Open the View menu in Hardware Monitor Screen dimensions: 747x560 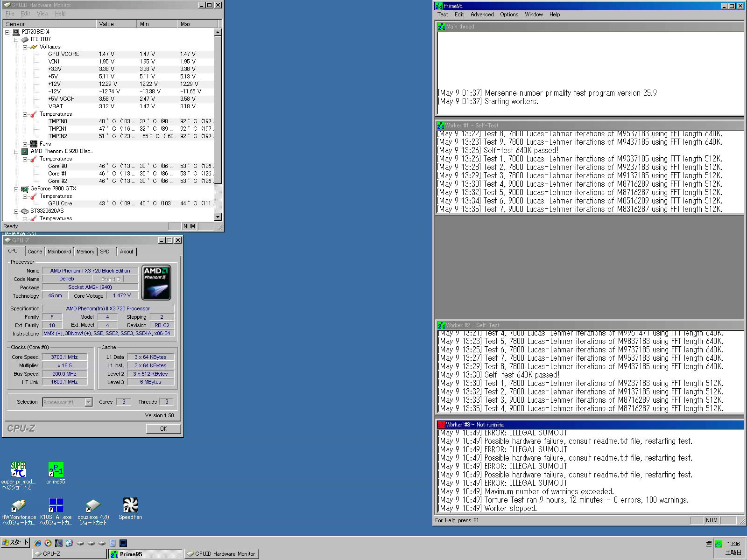point(42,14)
